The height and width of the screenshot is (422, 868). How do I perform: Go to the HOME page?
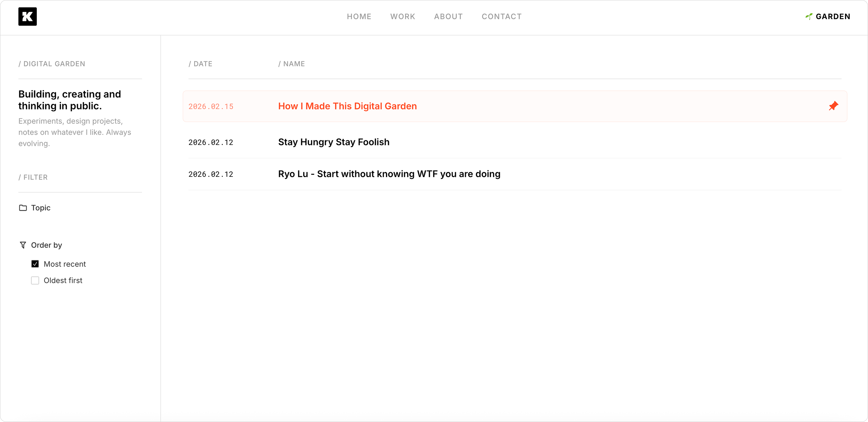click(359, 16)
